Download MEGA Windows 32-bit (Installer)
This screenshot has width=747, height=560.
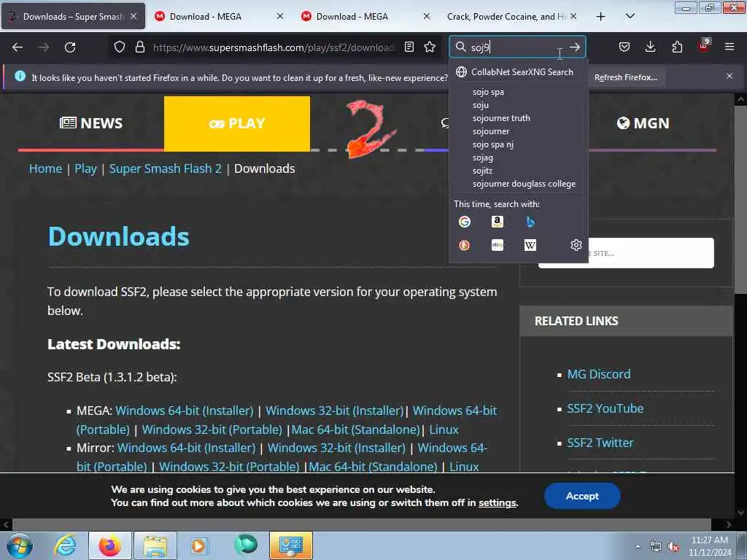334,411
